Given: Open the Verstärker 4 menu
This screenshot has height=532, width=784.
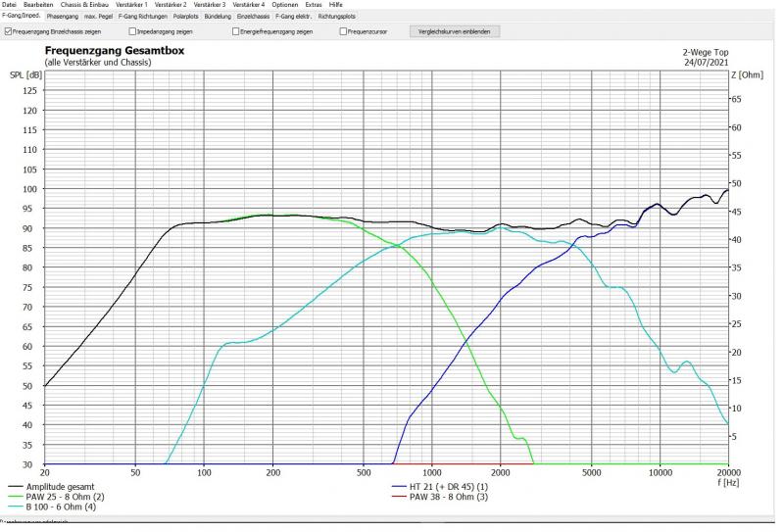Looking at the screenshot, I should (x=249, y=5).
